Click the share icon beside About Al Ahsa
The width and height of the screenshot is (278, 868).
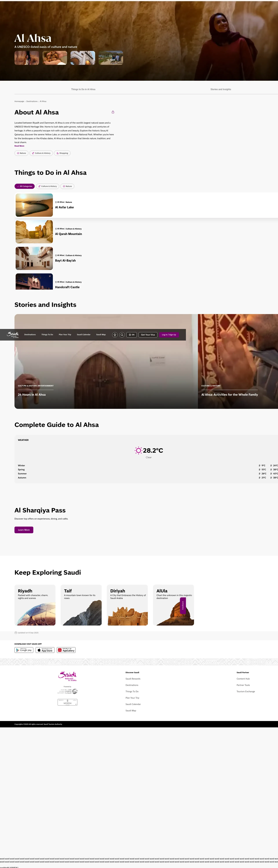(113, 112)
